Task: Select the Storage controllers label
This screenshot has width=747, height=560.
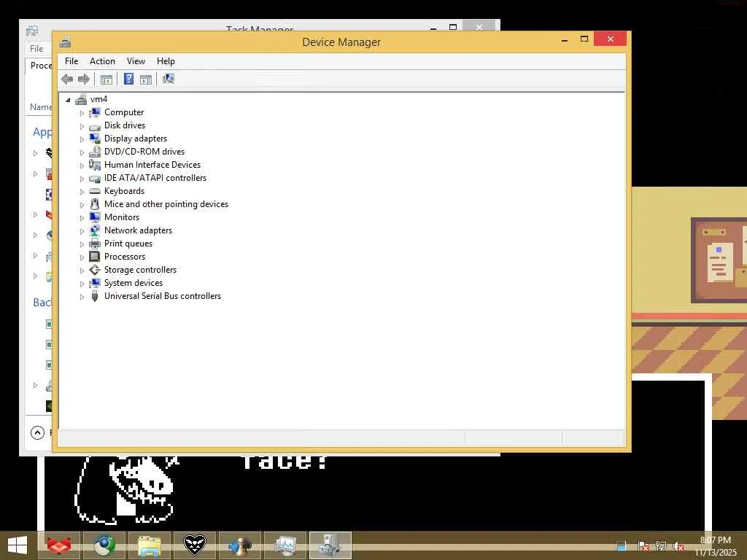Action: pos(141,270)
